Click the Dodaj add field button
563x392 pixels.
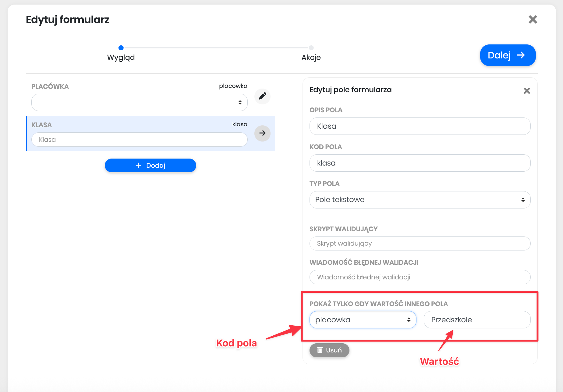coord(150,165)
